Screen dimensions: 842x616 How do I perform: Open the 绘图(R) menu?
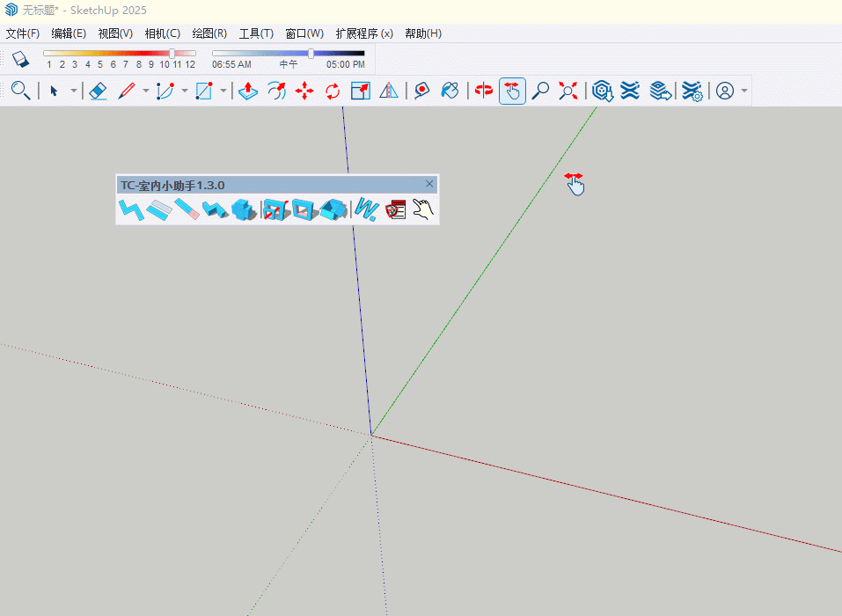point(209,33)
